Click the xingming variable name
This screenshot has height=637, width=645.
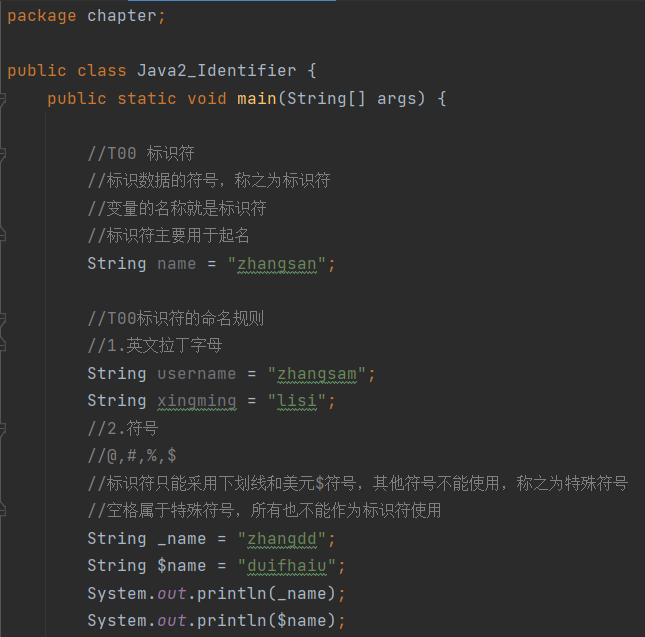click(x=196, y=401)
